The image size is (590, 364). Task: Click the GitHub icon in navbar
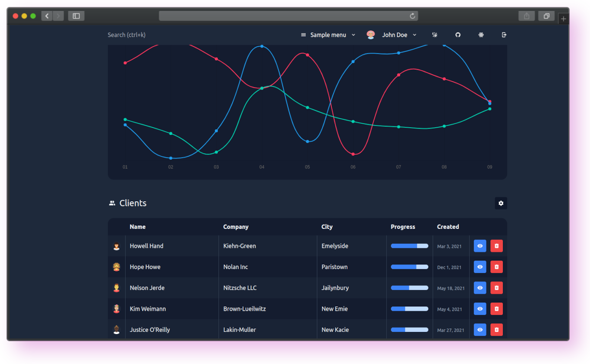point(458,35)
